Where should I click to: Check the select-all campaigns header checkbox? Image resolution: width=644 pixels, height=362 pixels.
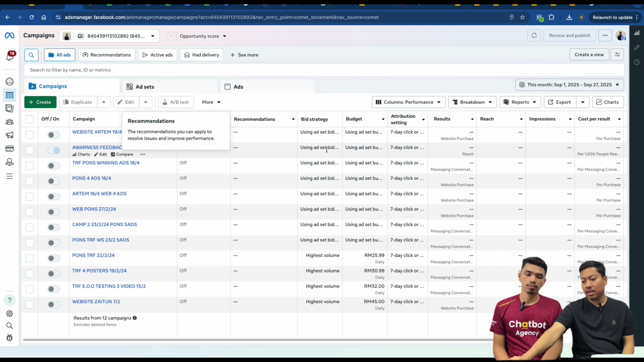(30, 119)
